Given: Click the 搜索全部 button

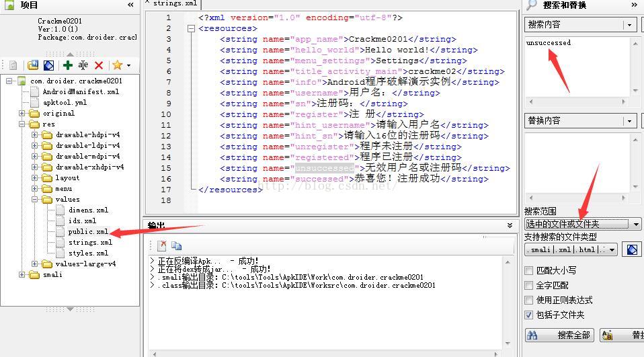Looking at the screenshot, I should (x=560, y=335).
